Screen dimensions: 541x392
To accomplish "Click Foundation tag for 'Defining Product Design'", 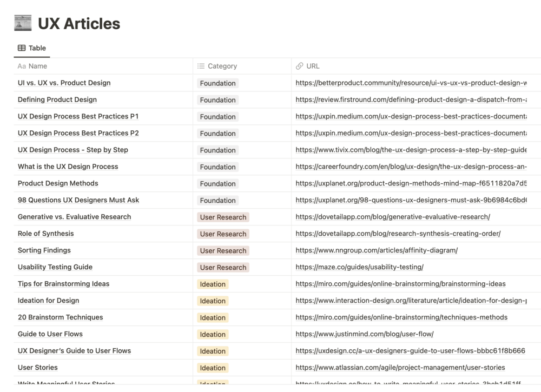I will (217, 100).
